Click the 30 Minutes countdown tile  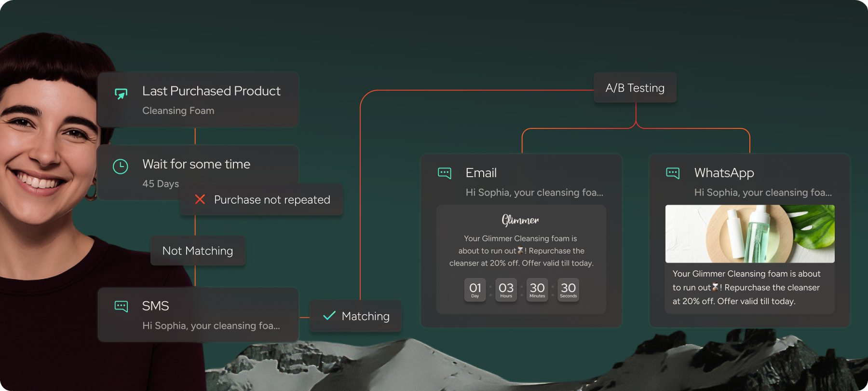click(x=537, y=290)
